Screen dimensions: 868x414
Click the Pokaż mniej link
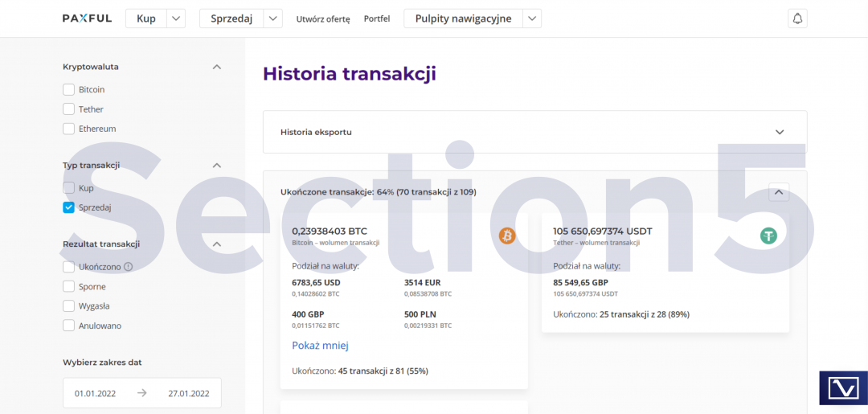(x=320, y=346)
